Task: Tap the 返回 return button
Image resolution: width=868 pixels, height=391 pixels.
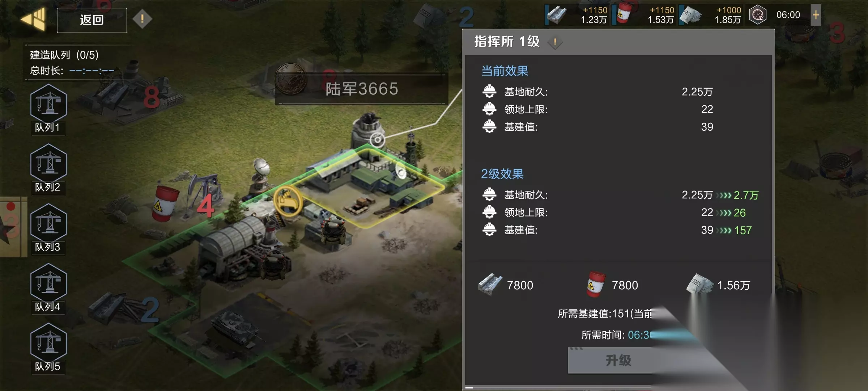Action: click(92, 20)
